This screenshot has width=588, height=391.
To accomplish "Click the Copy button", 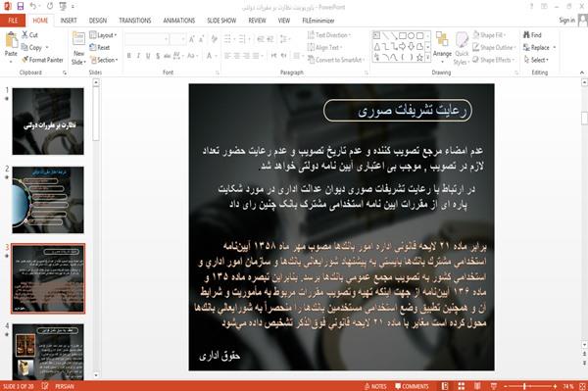I will click(x=32, y=48).
